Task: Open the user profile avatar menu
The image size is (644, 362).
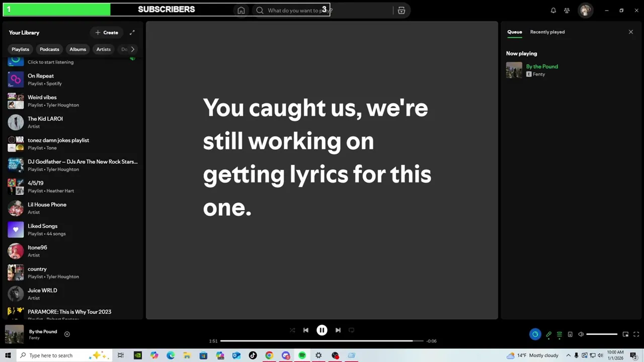Action: point(585,10)
